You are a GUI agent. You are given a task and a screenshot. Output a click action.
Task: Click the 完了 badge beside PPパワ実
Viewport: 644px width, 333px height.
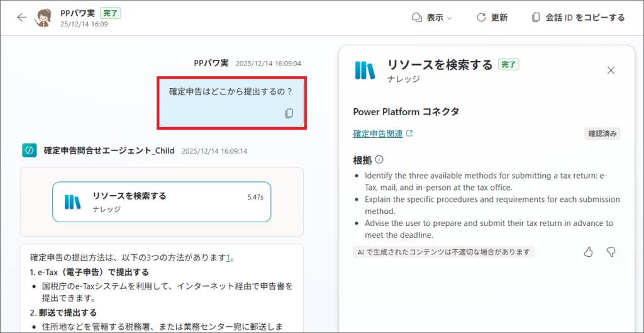pos(109,13)
